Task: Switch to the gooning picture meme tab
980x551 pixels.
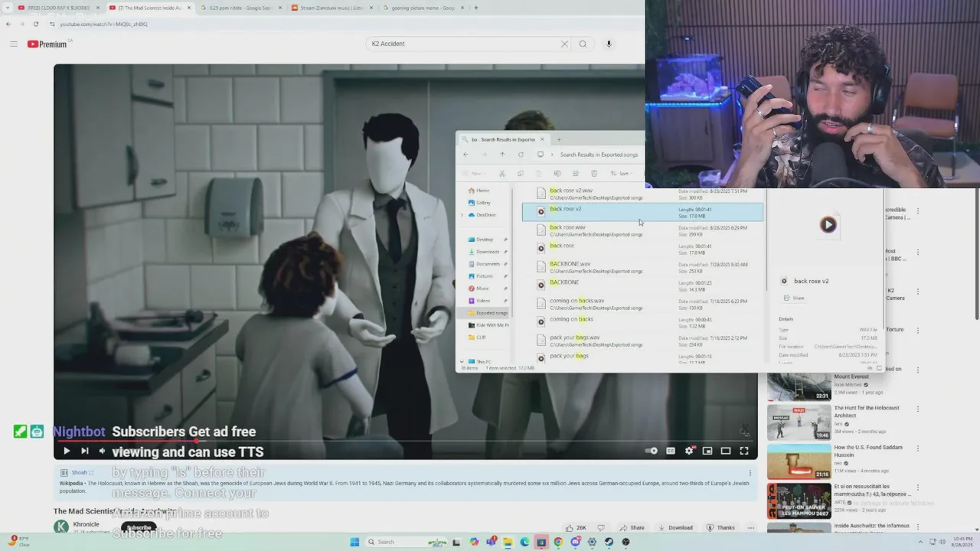Action: [422, 8]
